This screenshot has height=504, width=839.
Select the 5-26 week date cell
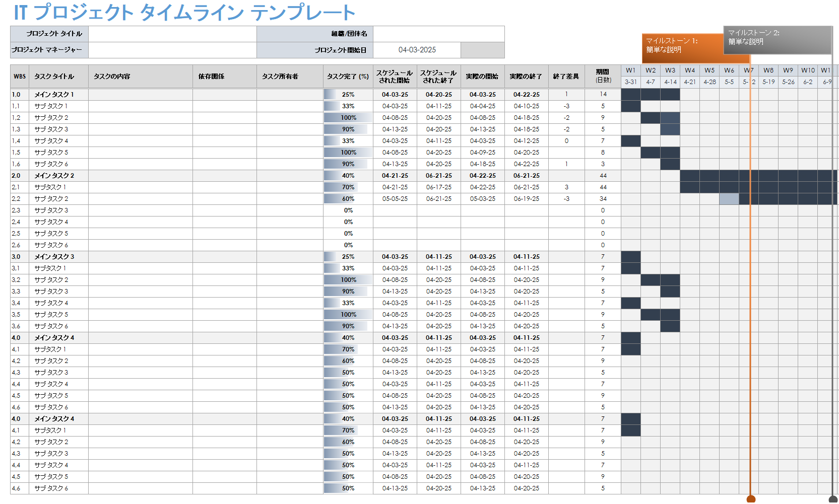(788, 82)
